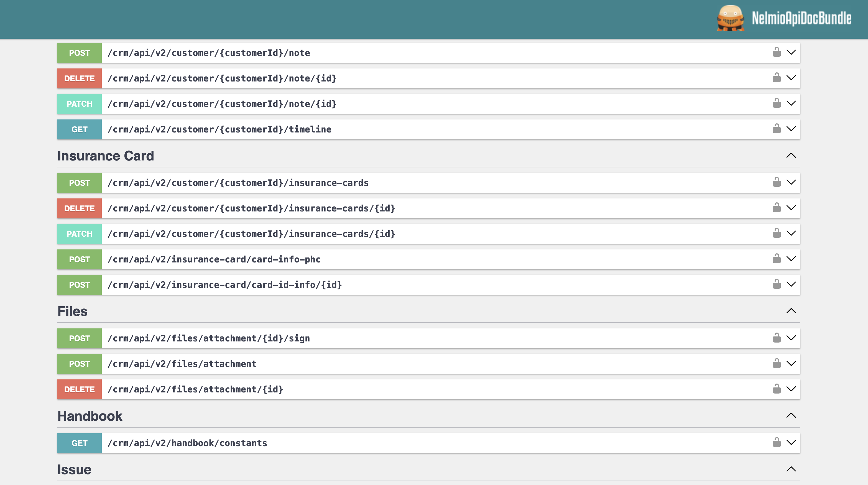The width and height of the screenshot is (868, 485).
Task: Select the Issue section header
Action: click(x=74, y=469)
